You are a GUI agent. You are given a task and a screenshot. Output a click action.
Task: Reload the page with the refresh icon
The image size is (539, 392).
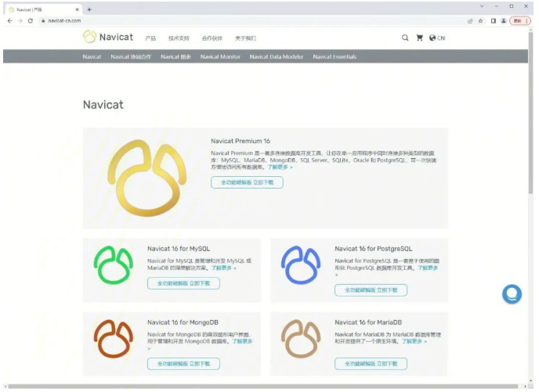[31, 20]
